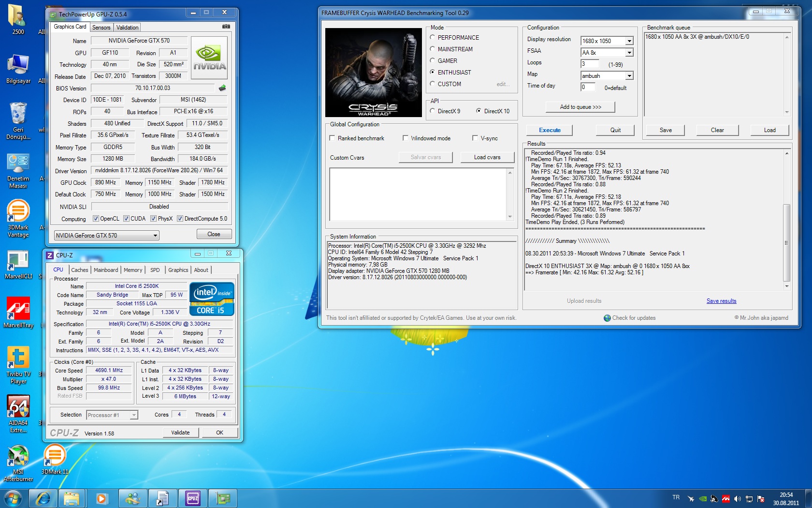The image size is (812, 508).
Task: Click the NVIDIA tray icon
Action: [703, 499]
